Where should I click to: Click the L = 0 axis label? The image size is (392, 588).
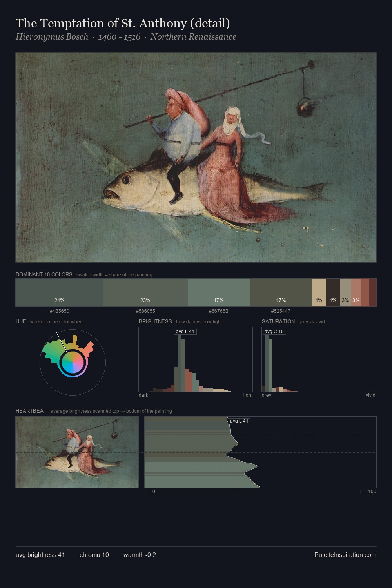click(150, 492)
